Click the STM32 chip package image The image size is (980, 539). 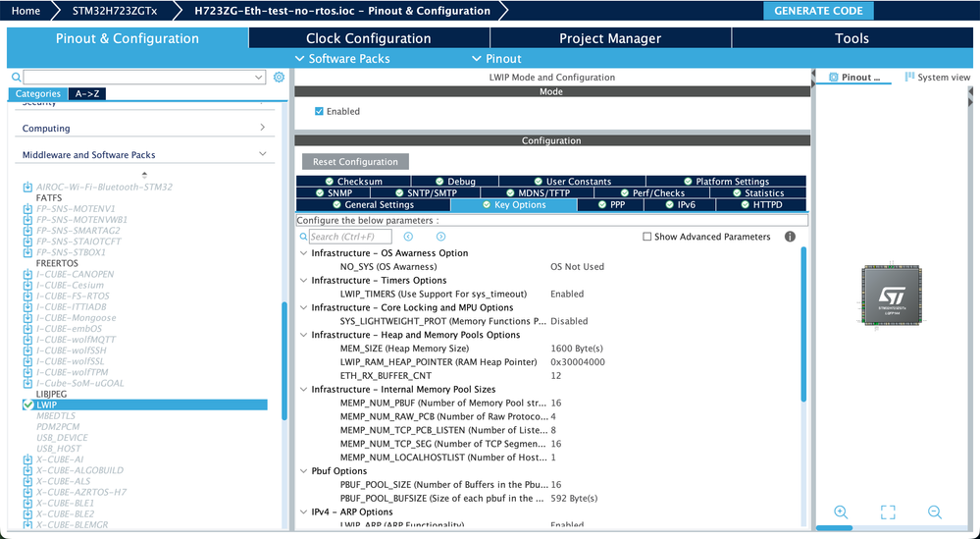point(892,296)
